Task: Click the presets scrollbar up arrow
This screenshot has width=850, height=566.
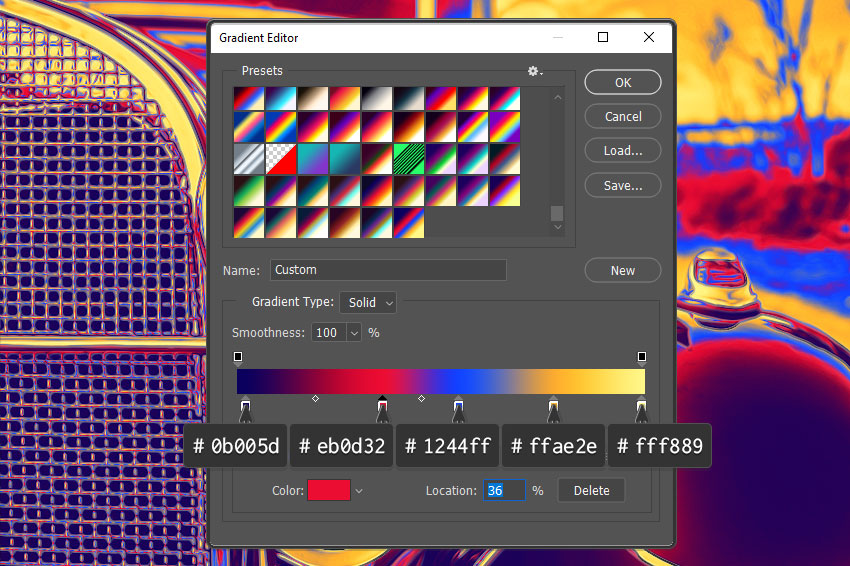Action: pos(557,98)
